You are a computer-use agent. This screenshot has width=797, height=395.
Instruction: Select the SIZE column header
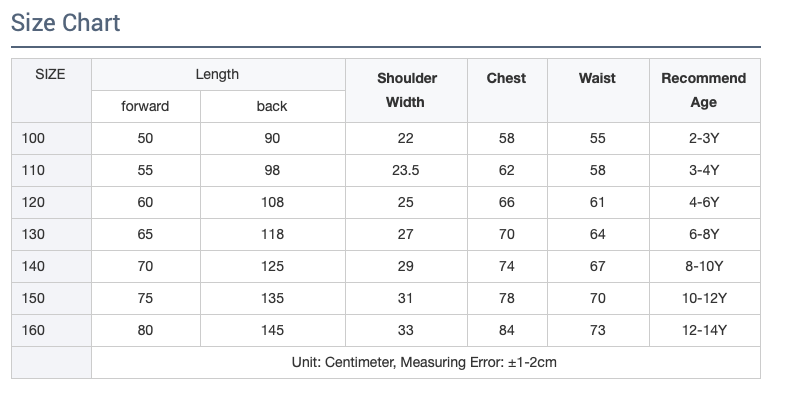point(51,90)
